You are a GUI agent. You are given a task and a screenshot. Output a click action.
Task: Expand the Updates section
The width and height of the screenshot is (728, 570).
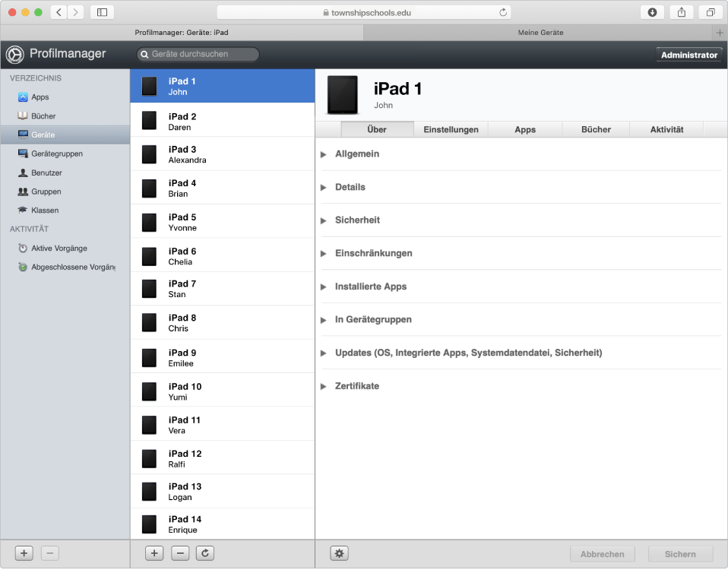pos(324,353)
